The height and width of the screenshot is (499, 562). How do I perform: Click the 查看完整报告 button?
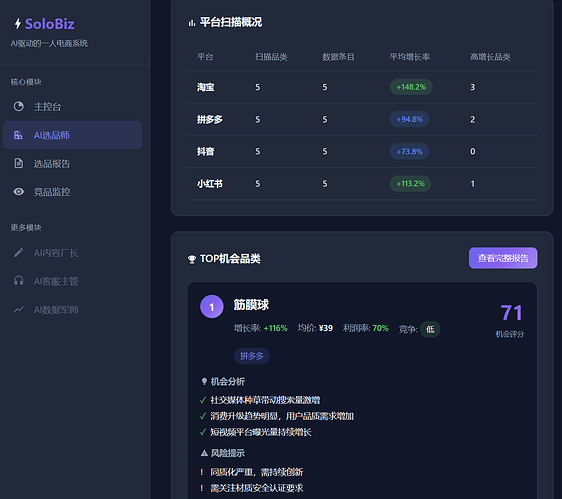(x=503, y=258)
